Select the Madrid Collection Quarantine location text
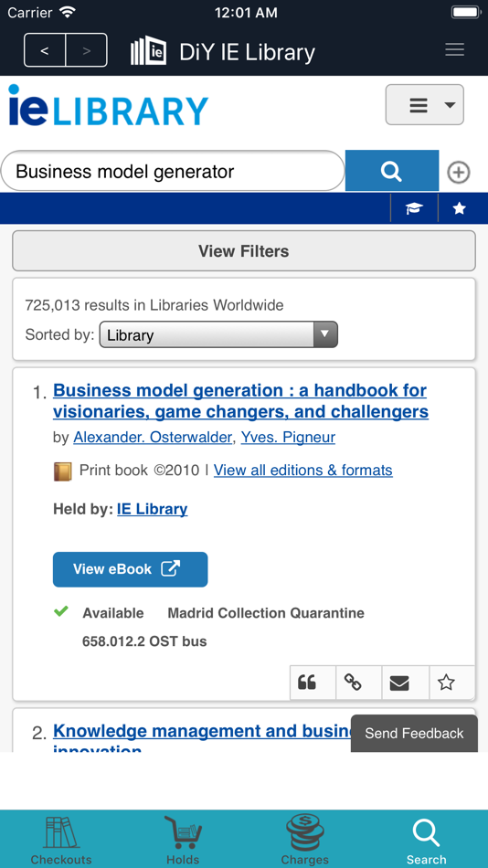The height and width of the screenshot is (868, 488). click(266, 613)
